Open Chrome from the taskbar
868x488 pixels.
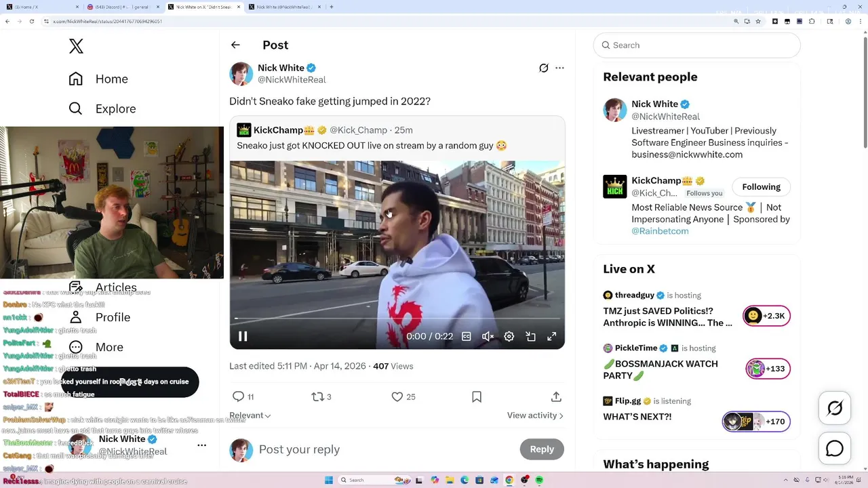tap(509, 480)
